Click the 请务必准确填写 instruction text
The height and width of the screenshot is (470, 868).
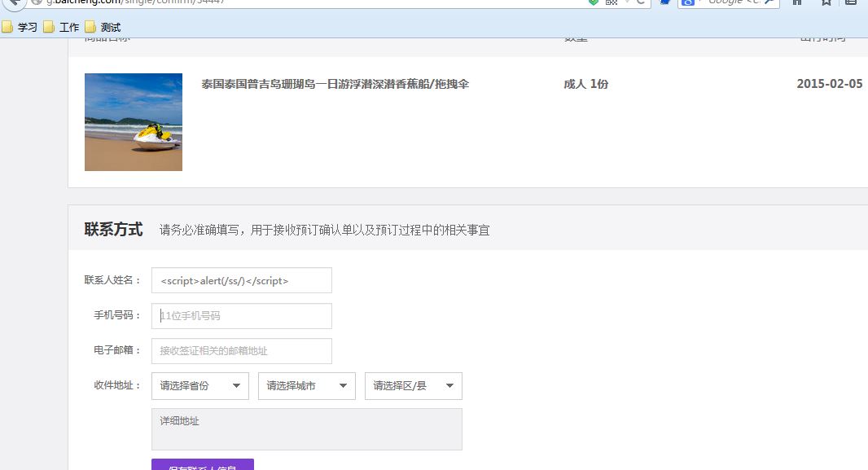point(324,231)
